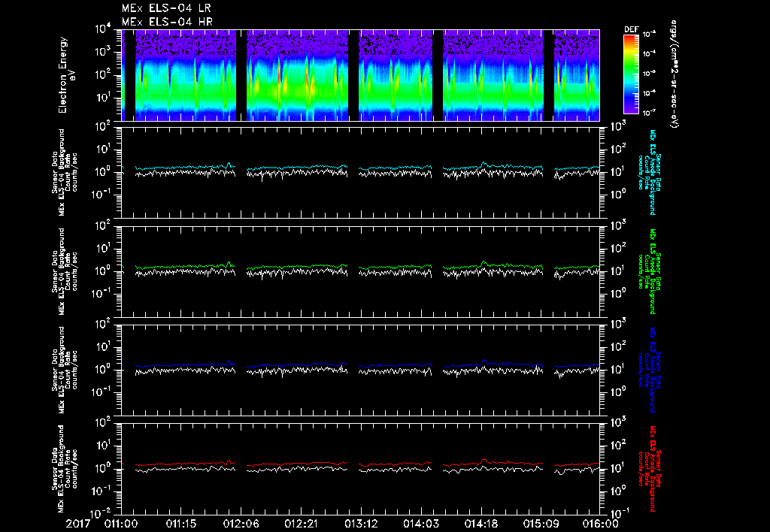Click the color bar units label at far right
Image resolution: width=770 pixels, height=532 pixels.
(x=675, y=75)
